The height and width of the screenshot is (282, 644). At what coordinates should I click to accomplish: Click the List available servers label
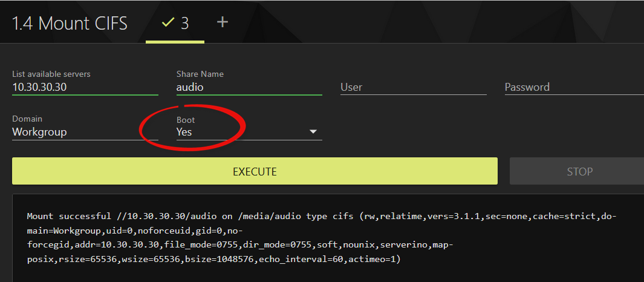[51, 74]
